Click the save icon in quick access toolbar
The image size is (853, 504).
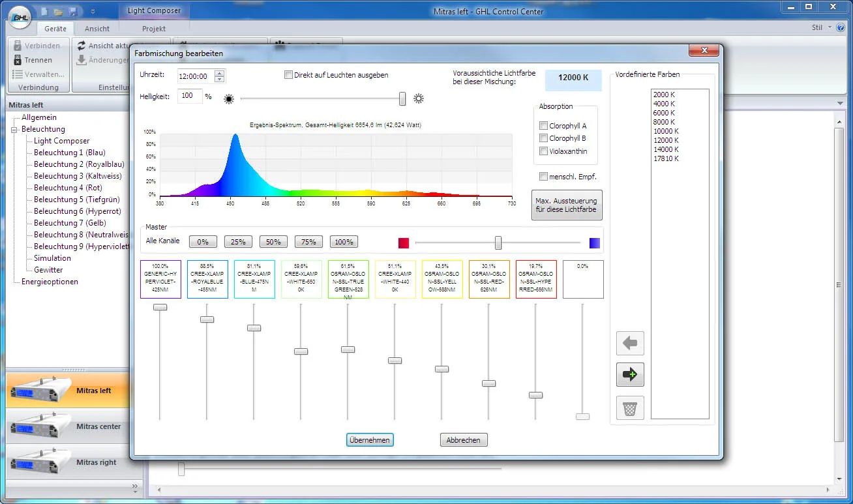coord(73,12)
